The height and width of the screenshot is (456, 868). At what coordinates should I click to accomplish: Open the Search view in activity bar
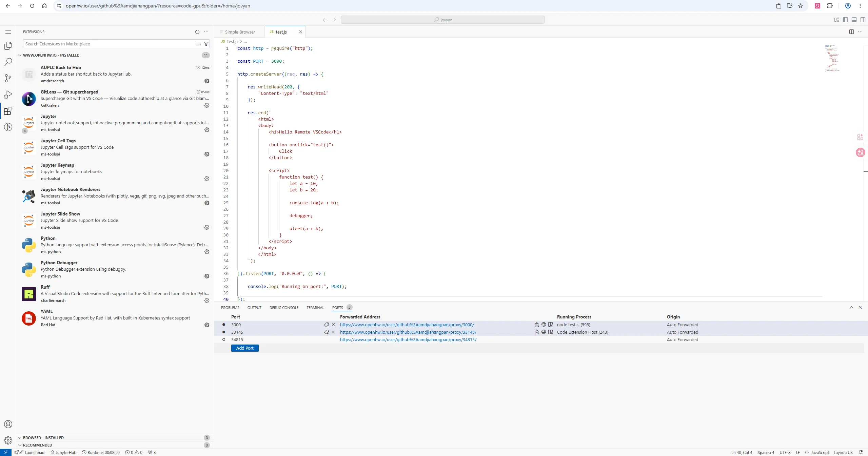point(8,62)
